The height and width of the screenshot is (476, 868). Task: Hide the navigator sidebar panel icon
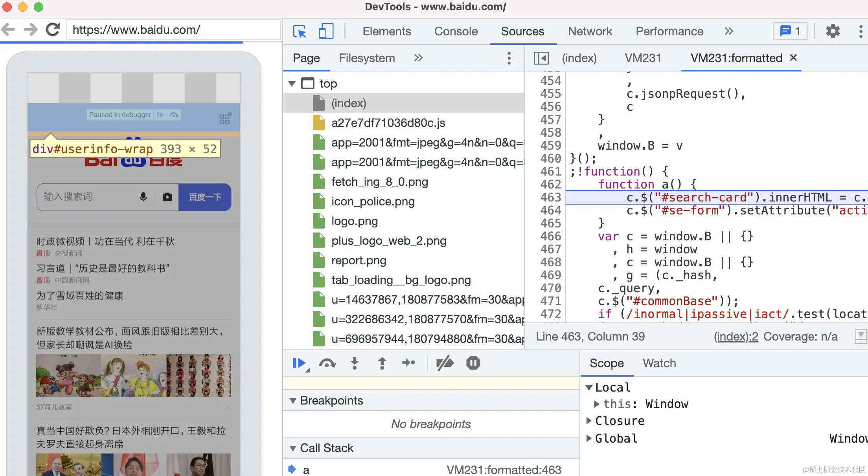541,58
